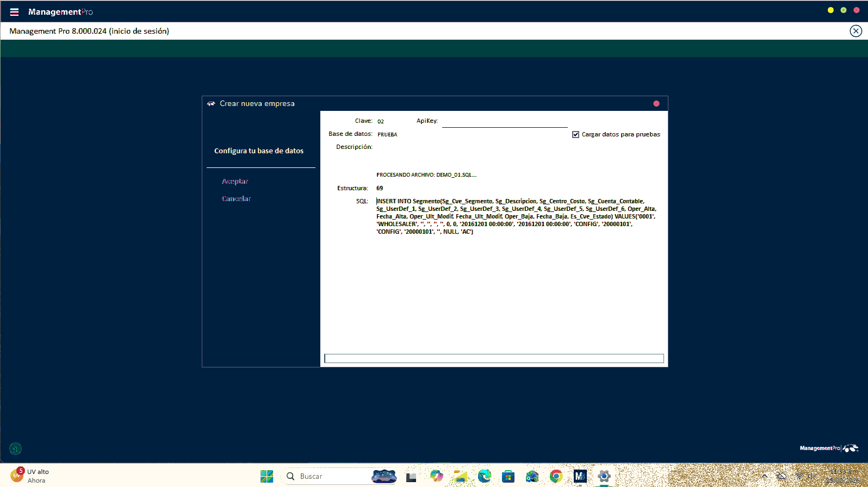Show hidden system tray icons
868x487 pixels.
coord(764,477)
